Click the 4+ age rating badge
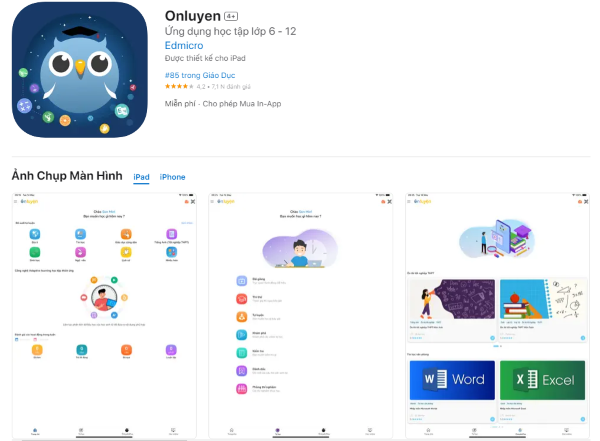This screenshot has width=600, height=441. pyautogui.click(x=231, y=16)
